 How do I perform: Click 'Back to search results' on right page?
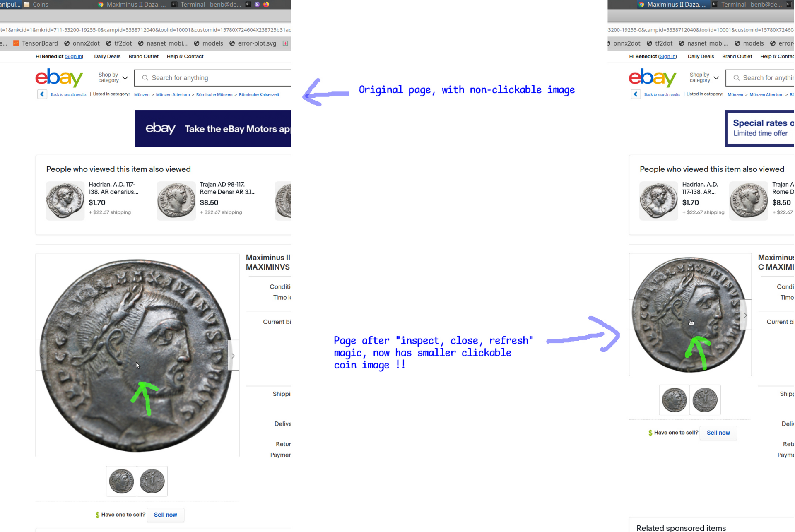pyautogui.click(x=662, y=94)
